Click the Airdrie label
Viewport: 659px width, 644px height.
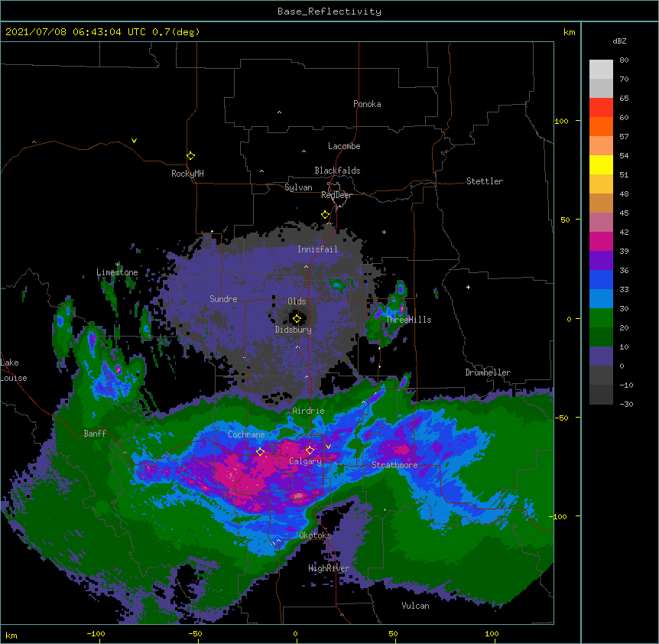[x=308, y=411]
